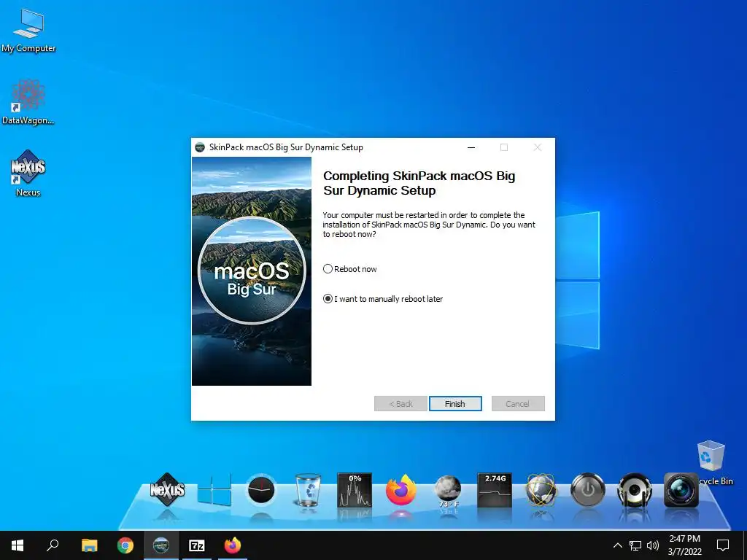Click the power button icon in dock
The image size is (747, 560).
pyautogui.click(x=588, y=490)
